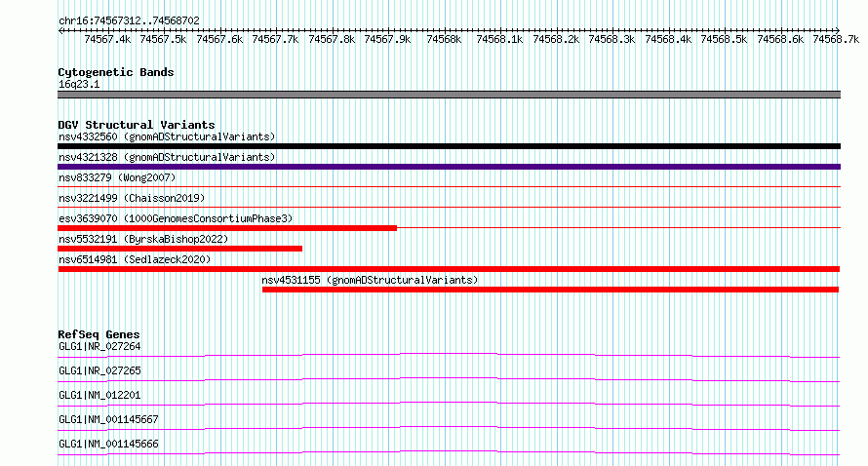The image size is (868, 466).
Task: Click the red nsv4531155 variant bar
Action: [x=550, y=290]
